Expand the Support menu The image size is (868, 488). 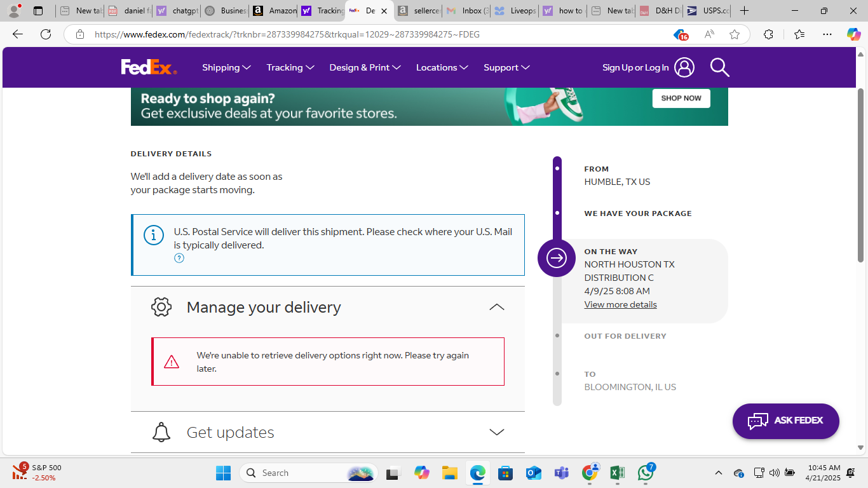506,67
